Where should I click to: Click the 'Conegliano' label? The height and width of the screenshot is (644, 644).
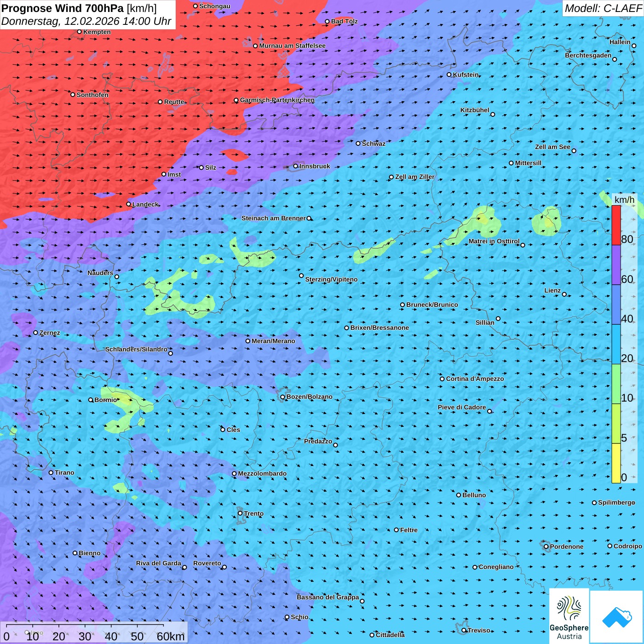496,567
